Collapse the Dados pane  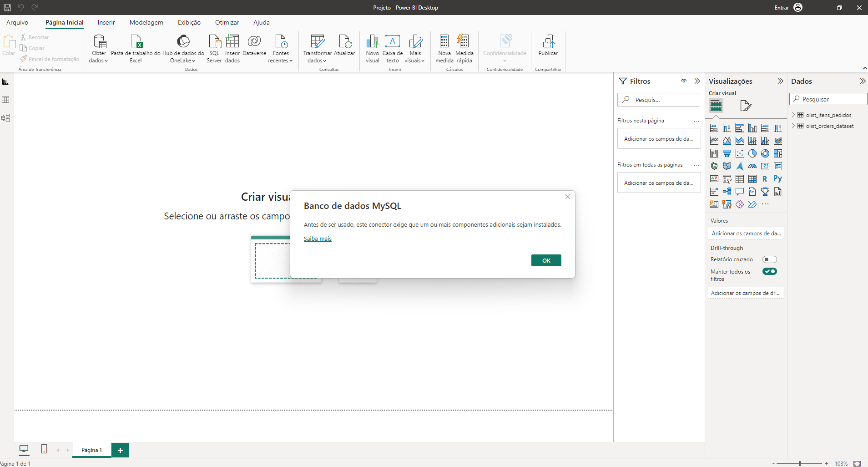[x=863, y=81]
